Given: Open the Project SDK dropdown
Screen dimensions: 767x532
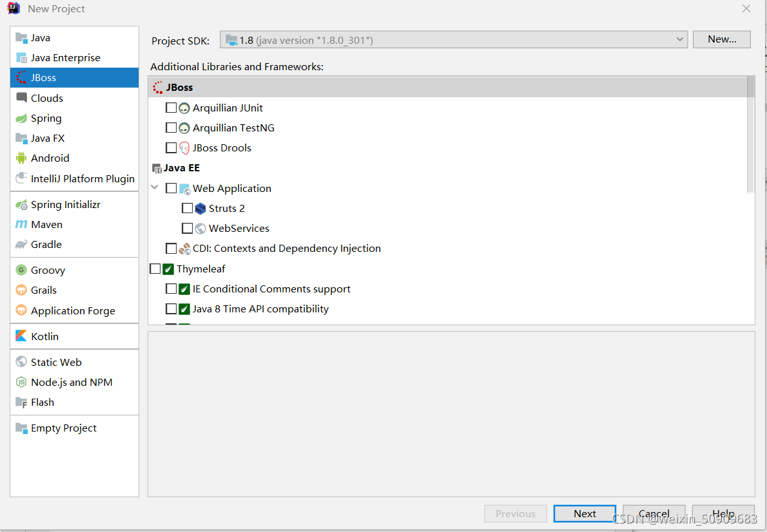Looking at the screenshot, I should tap(454, 39).
